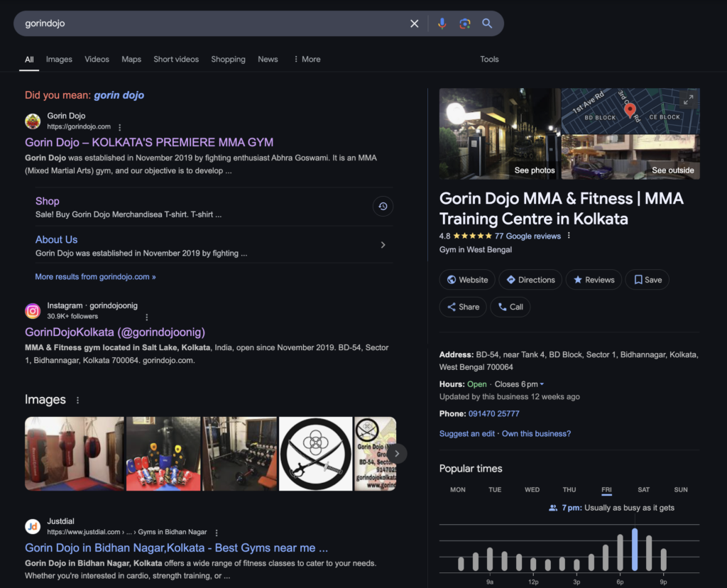Click the red map location pin
The width and height of the screenshot is (727, 588).
(x=630, y=110)
